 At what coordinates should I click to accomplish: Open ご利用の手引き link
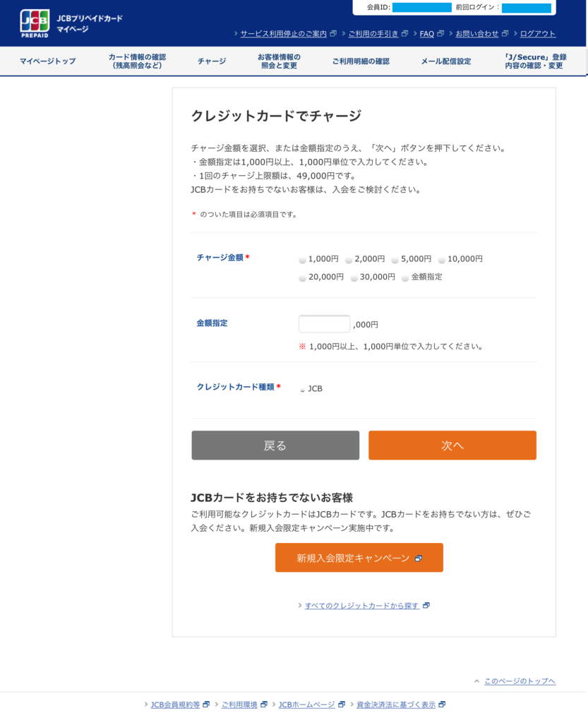[x=373, y=34]
